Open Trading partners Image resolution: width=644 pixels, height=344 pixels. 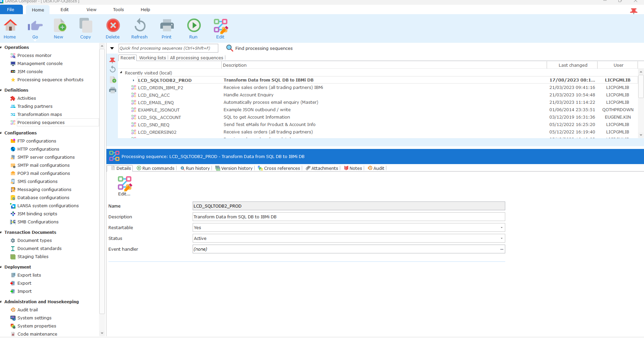pos(35,106)
